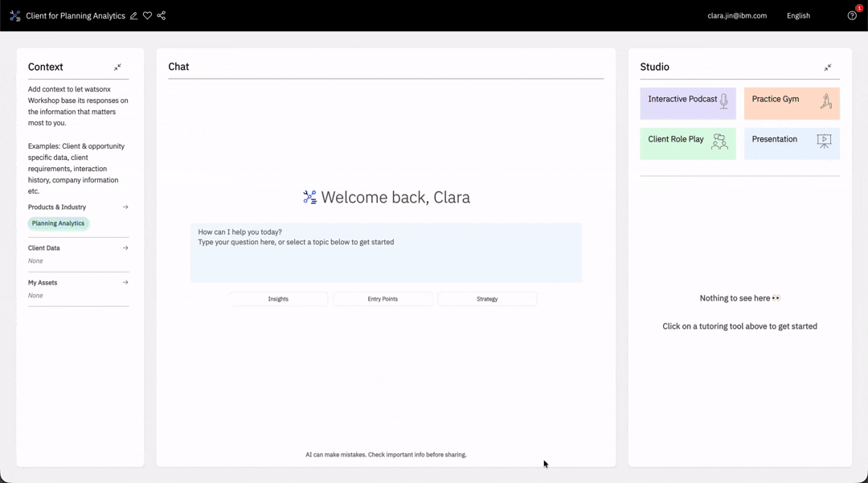Click the My Assets label

[x=43, y=282]
